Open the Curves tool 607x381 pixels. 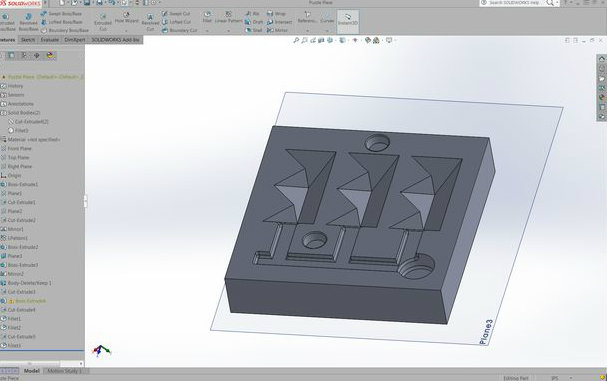point(327,17)
